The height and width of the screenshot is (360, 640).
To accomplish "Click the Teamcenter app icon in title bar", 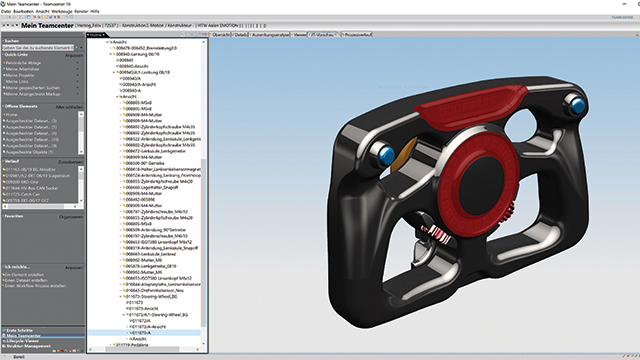I will pos(3,4).
